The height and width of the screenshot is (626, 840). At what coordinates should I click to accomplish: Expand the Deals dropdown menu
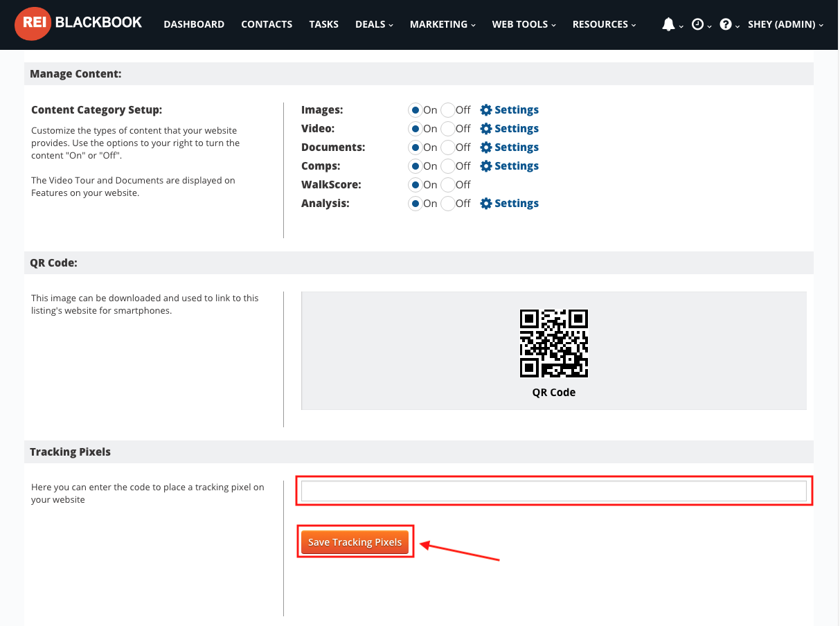click(x=374, y=24)
